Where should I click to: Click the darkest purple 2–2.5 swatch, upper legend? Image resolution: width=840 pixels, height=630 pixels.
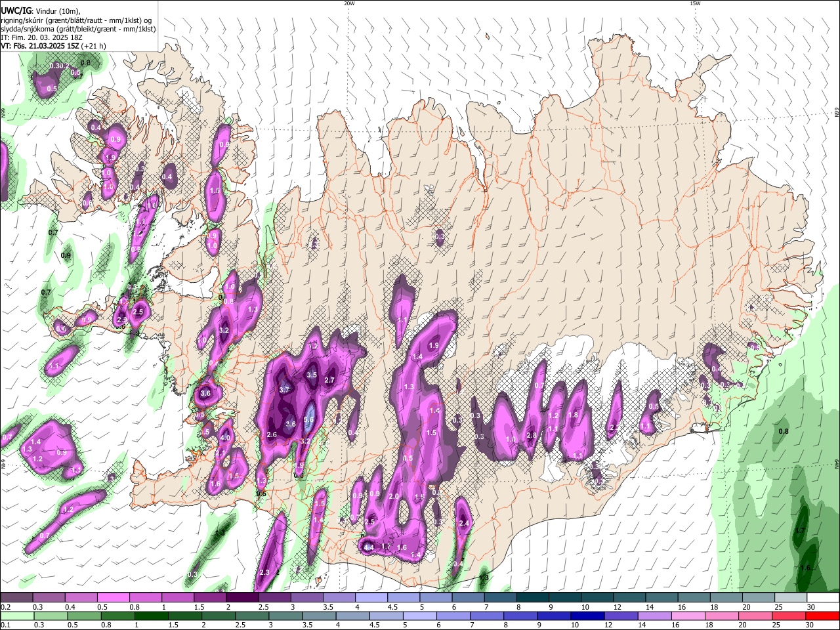(242, 597)
